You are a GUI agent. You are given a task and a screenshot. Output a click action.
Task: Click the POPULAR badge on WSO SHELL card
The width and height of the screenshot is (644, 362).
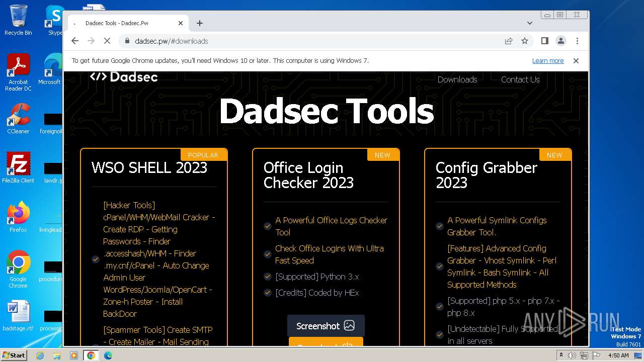[203, 155]
